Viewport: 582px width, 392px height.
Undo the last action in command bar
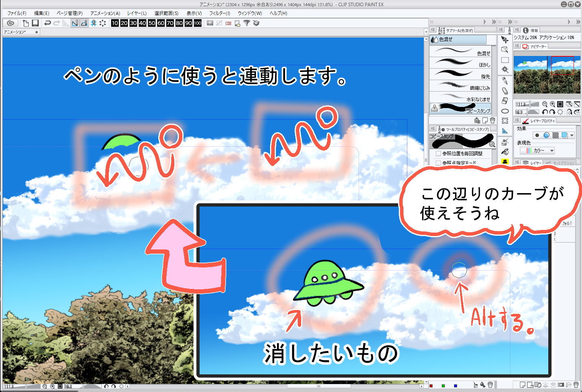coord(47,23)
